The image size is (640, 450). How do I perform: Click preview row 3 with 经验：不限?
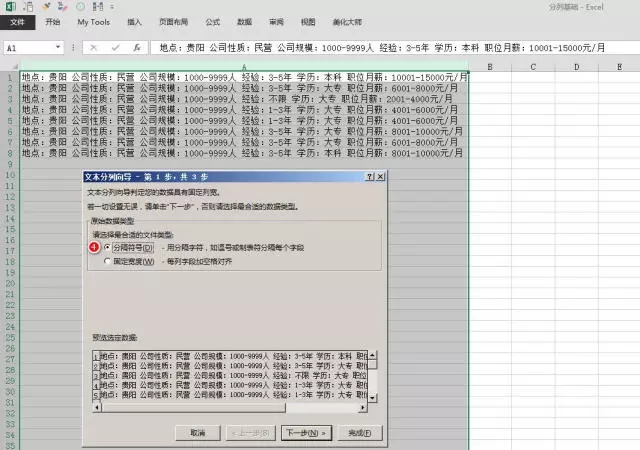(233, 375)
